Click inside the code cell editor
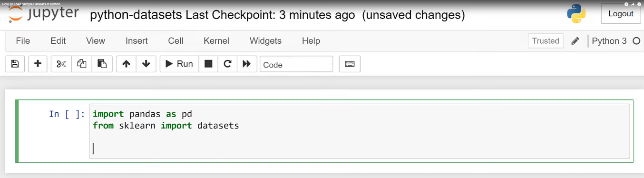This screenshot has height=178, width=644. point(359,131)
